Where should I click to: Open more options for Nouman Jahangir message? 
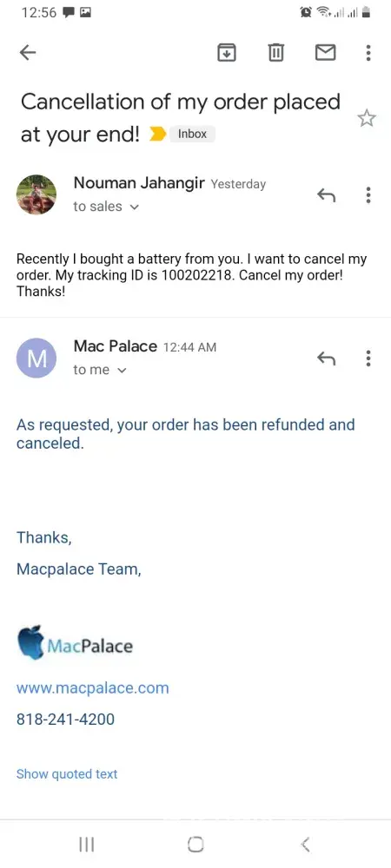click(368, 194)
